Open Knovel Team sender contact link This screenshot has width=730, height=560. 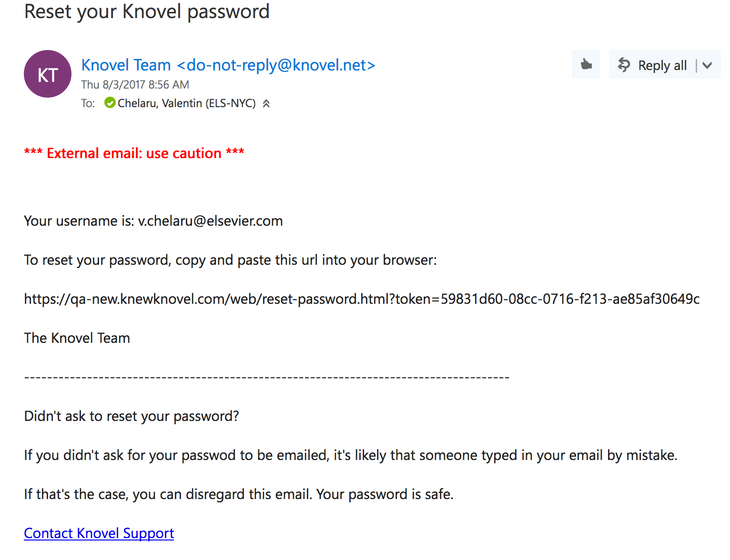tap(228, 65)
